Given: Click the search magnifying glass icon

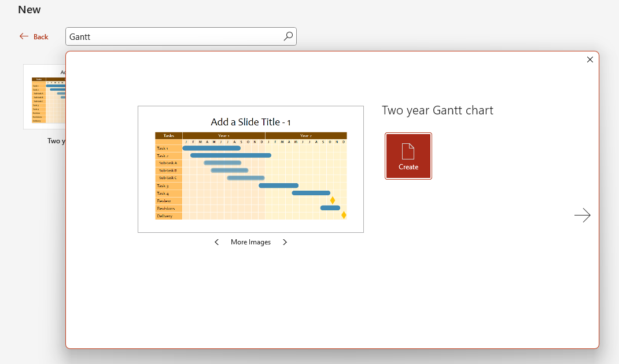Looking at the screenshot, I should (x=288, y=36).
